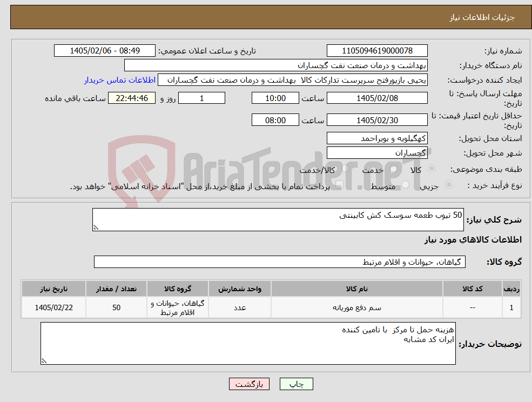Click the item name cell سم دفع موریانه
Screen dimensions: 532x402
pos(356,307)
